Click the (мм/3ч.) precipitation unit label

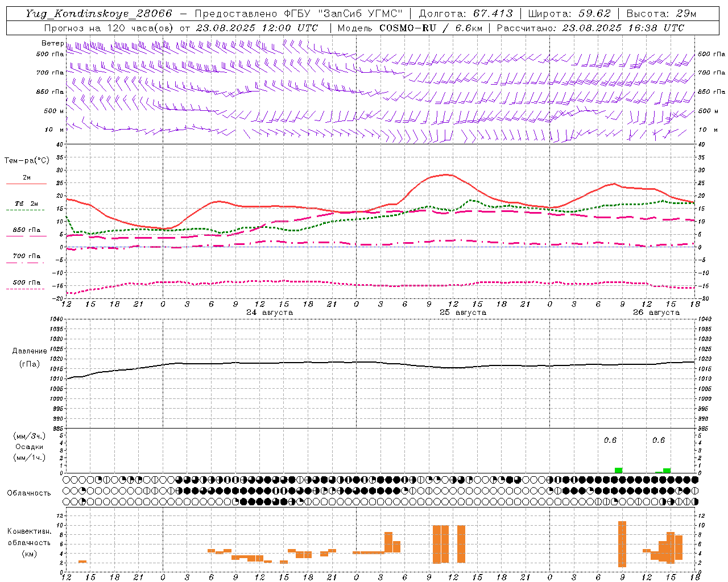[30, 436]
